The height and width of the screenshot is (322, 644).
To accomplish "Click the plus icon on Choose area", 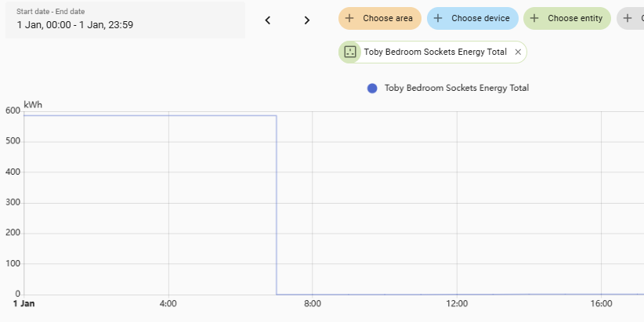I will (x=349, y=18).
